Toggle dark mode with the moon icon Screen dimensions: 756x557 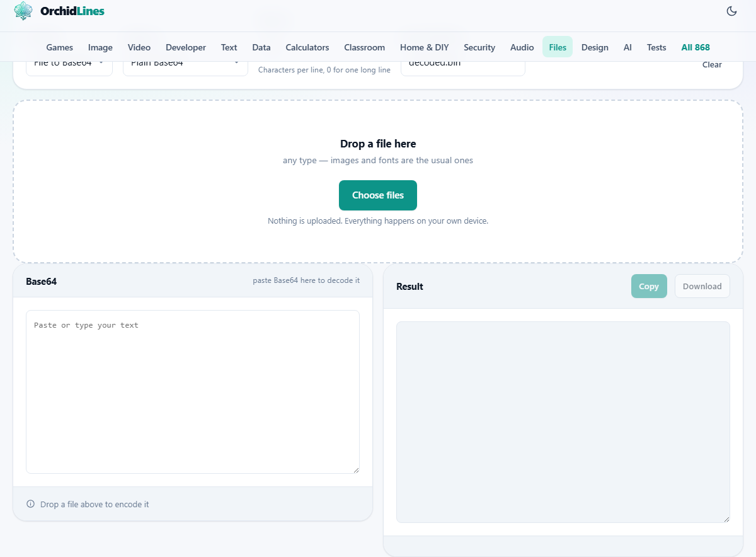pyautogui.click(x=731, y=11)
